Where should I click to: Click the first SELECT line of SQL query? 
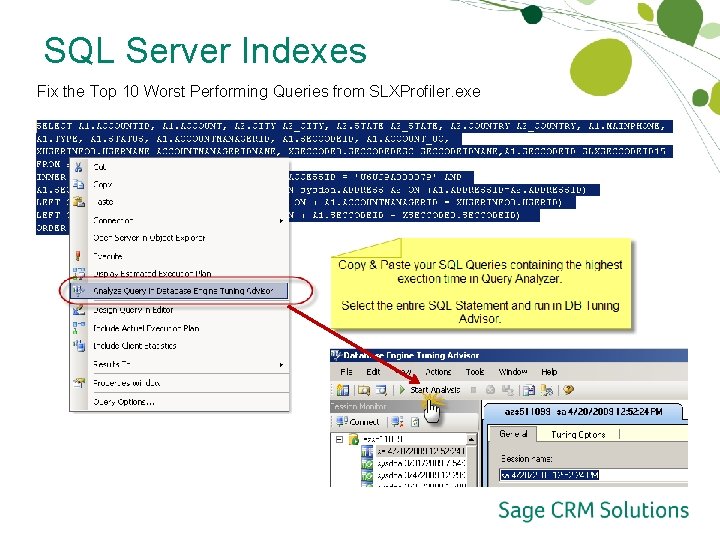[x=354, y=126]
